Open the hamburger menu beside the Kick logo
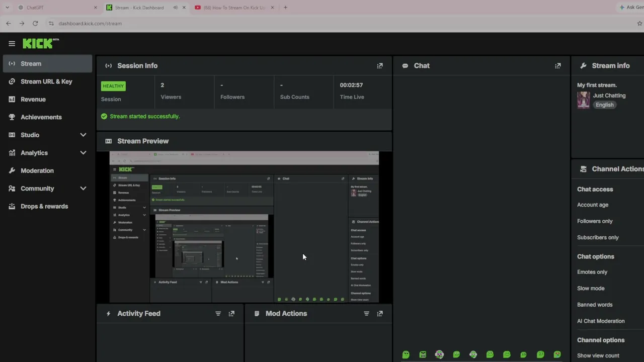Viewport: 644px width, 362px height. click(x=12, y=44)
